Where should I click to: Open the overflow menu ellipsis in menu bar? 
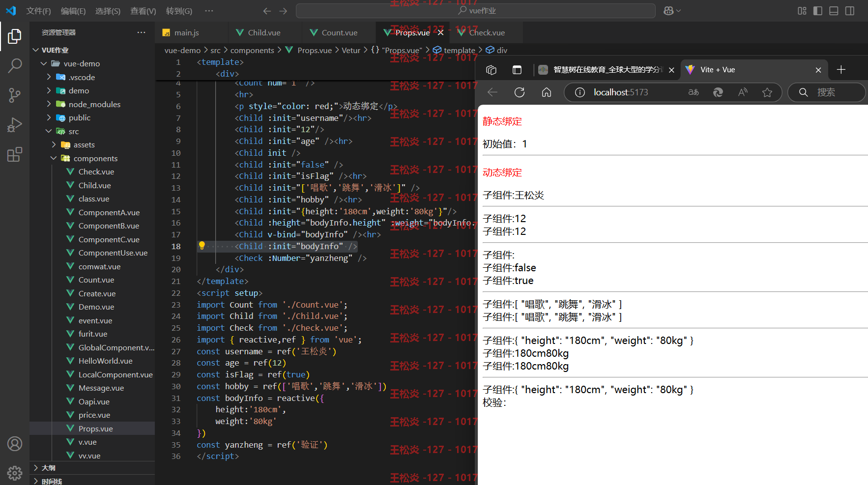(209, 11)
